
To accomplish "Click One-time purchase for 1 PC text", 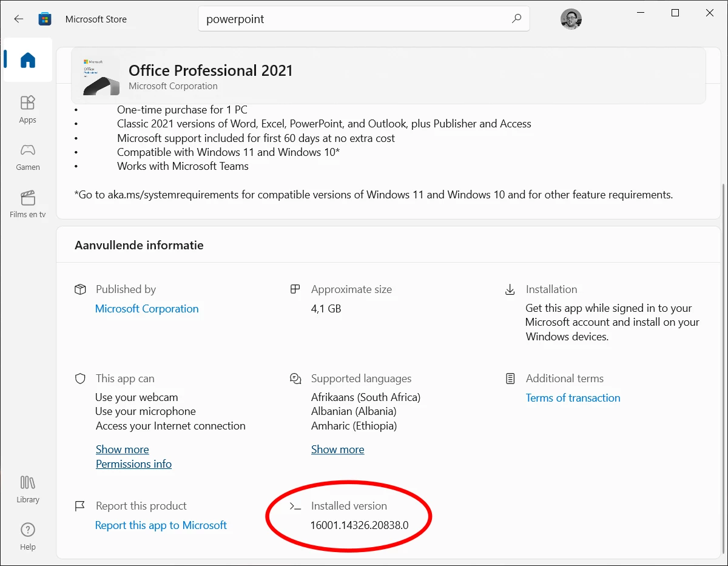I will click(x=182, y=110).
